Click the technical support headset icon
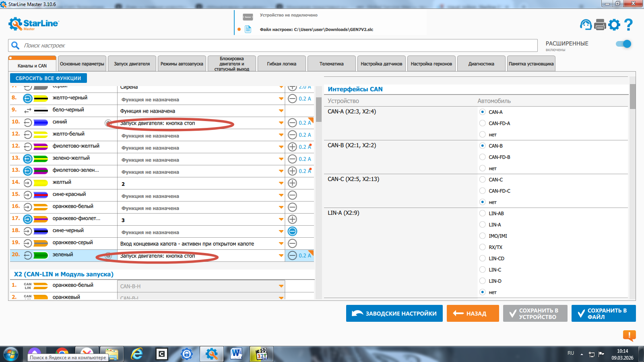This screenshot has width=644, height=362. [x=586, y=25]
